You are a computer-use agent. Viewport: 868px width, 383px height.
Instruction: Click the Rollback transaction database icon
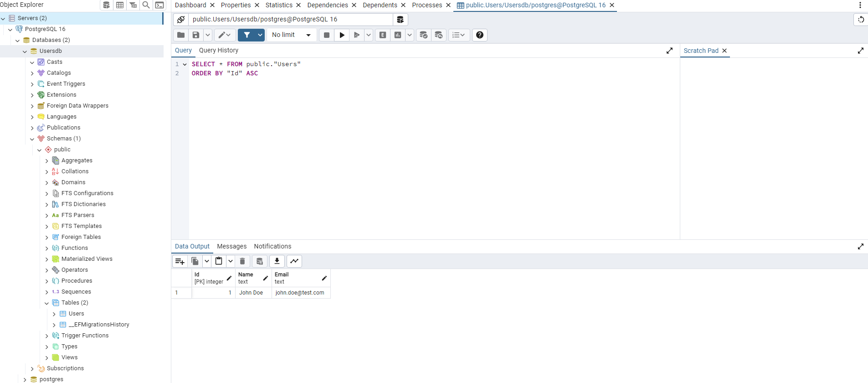tap(439, 35)
